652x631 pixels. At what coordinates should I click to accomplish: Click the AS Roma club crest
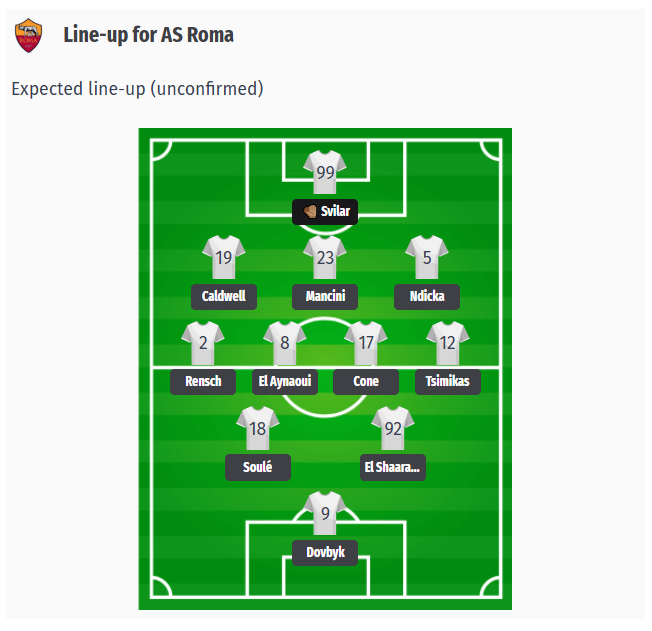coord(28,36)
